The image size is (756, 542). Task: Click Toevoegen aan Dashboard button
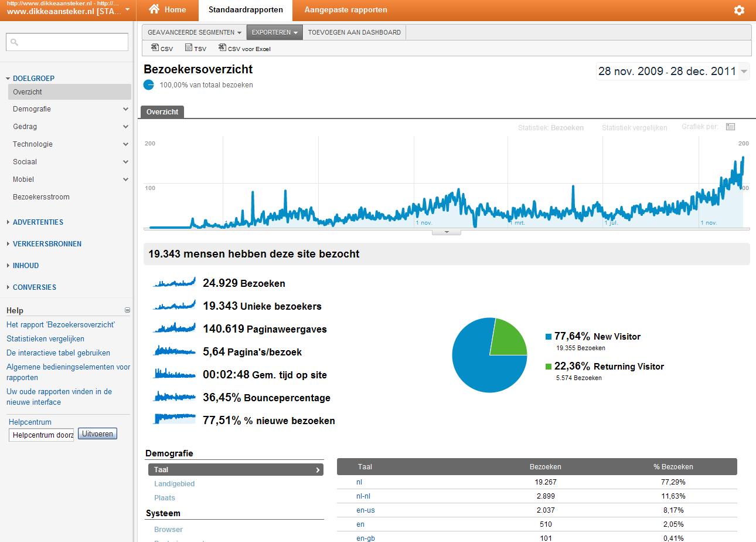354,32
